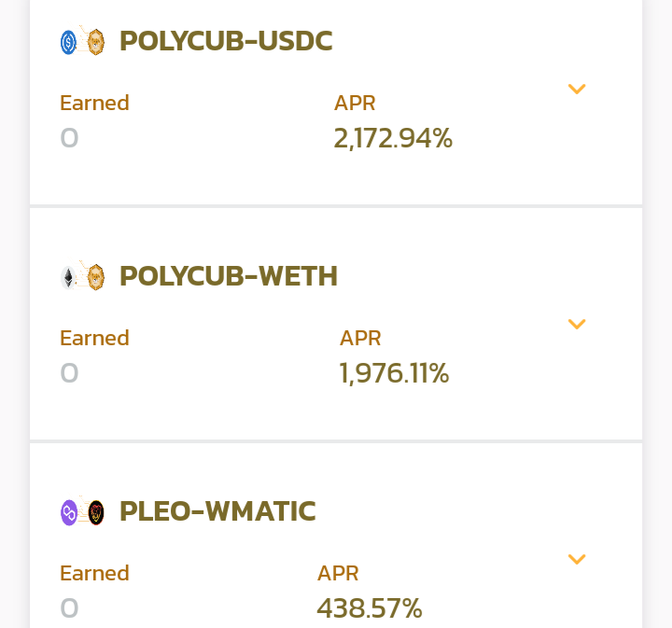Select the 2,172.94% APR value
This screenshot has height=628, width=672.
tap(393, 138)
